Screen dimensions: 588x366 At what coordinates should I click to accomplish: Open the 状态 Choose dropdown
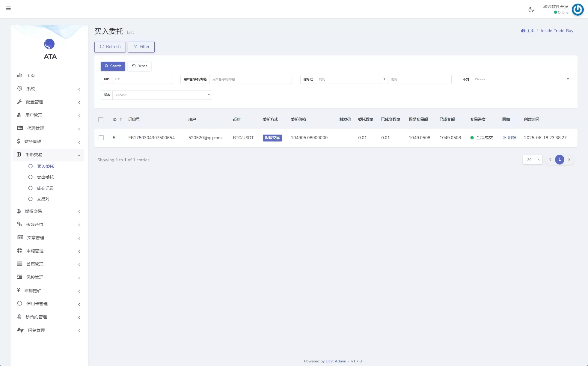tap(162, 95)
